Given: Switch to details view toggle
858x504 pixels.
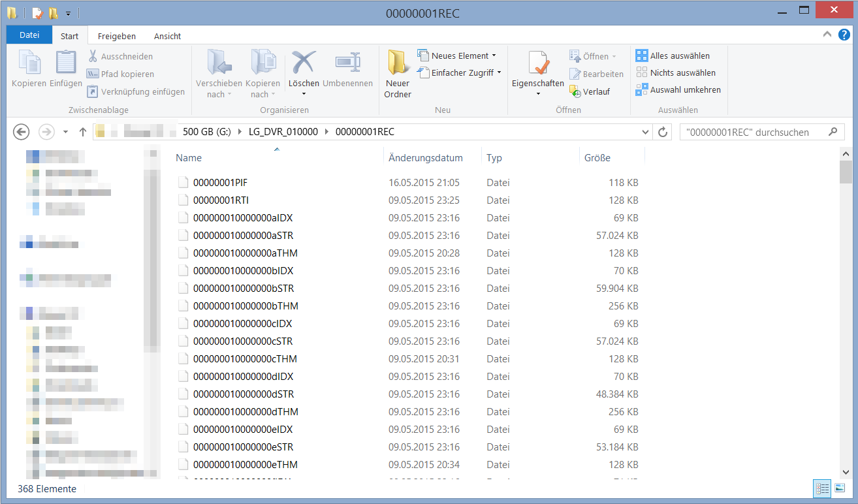Looking at the screenshot, I should click(822, 488).
